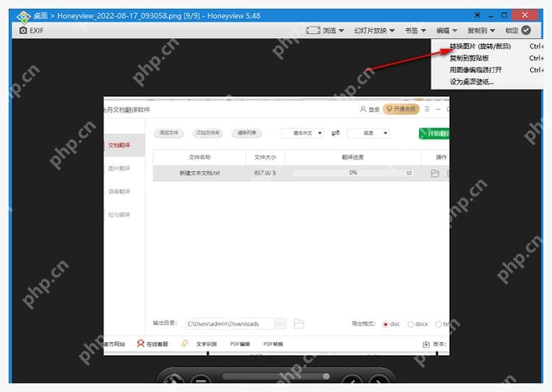This screenshot has width=552, height=392.
Task: Click the swap languages arrows icon
Action: [x=335, y=133]
